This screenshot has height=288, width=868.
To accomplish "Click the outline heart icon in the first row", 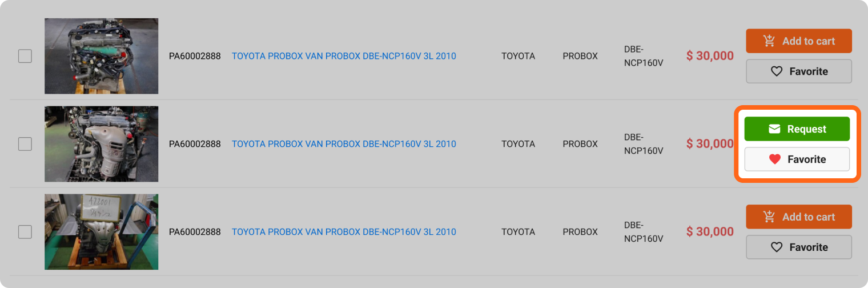I will [x=776, y=71].
